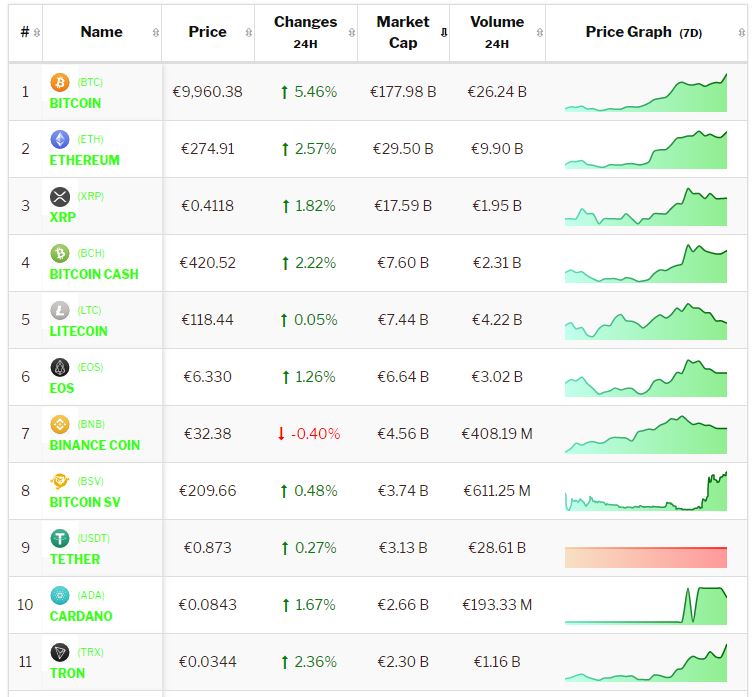The image size is (754, 697).
Task: Click the Ethereum diamond logo icon
Action: 59,139
